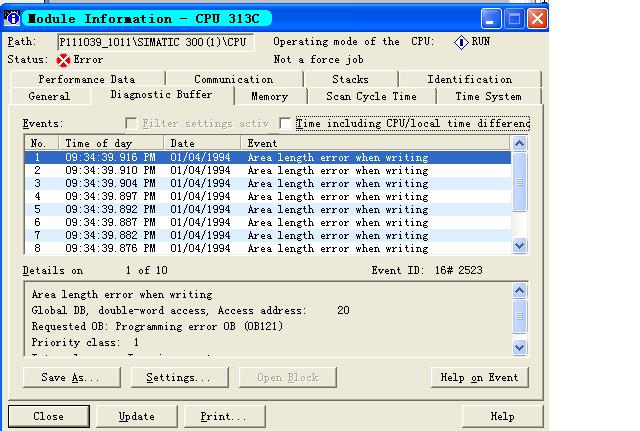This screenshot has width=640, height=431.
Task: Click the details pane scrollbar thumb
Action: [x=519, y=316]
